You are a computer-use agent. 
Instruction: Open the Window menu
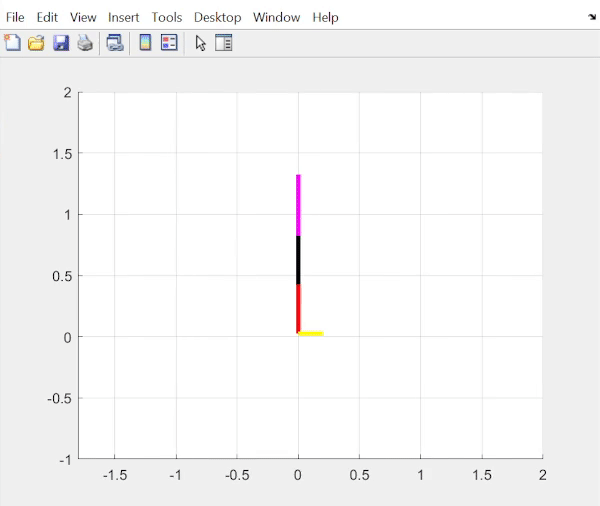[277, 17]
